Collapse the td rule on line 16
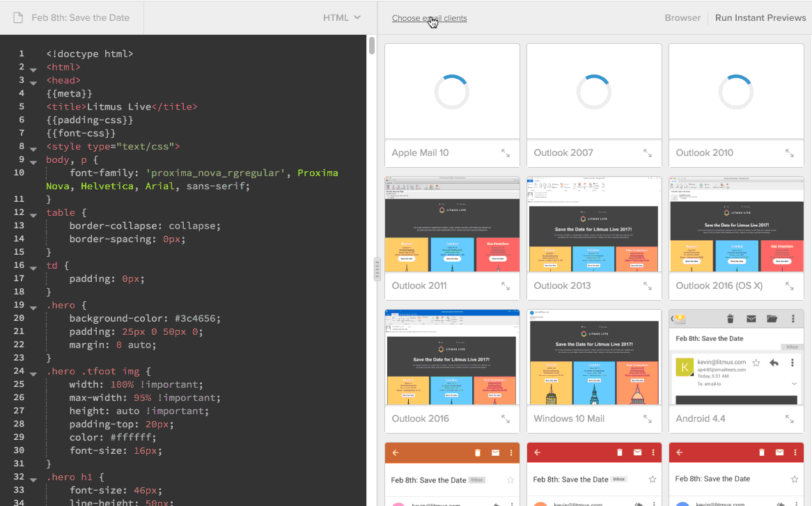The height and width of the screenshot is (506, 812). click(33, 268)
